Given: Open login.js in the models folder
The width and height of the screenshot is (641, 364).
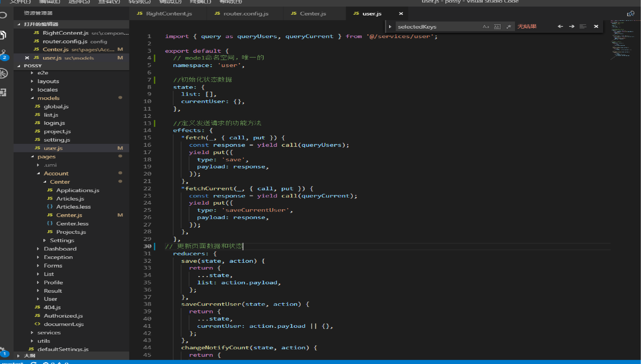Looking at the screenshot, I should pos(54,123).
